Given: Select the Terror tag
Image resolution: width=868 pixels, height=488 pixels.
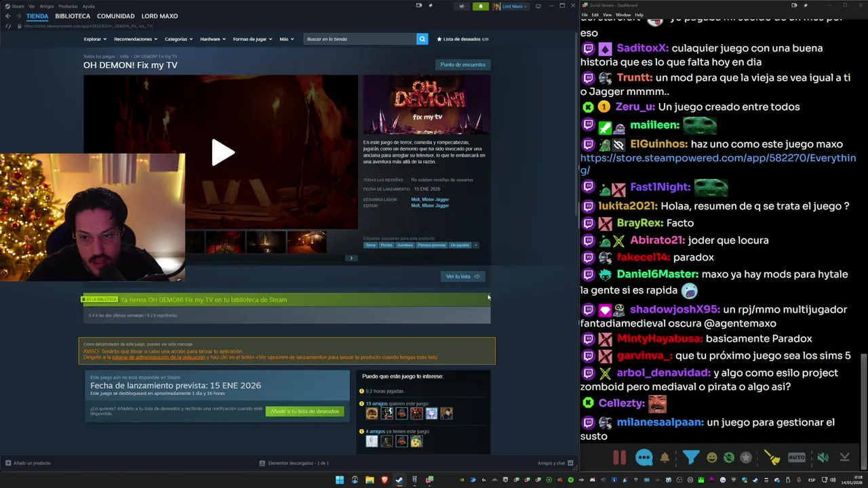Looking at the screenshot, I should (x=370, y=245).
